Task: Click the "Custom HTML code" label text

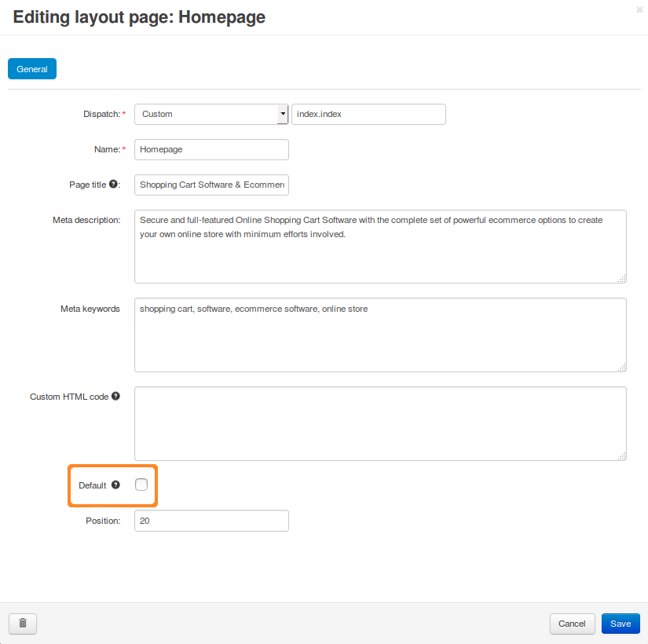Action: [x=69, y=397]
